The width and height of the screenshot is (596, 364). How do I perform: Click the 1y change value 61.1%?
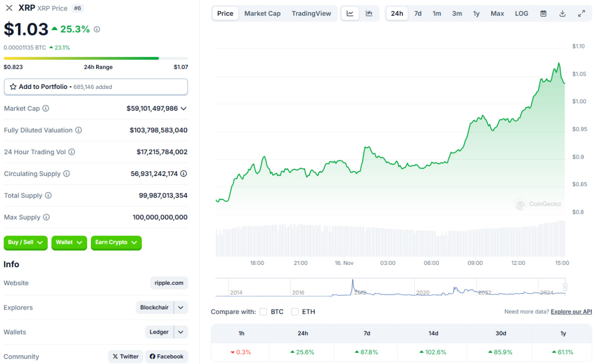(563, 352)
